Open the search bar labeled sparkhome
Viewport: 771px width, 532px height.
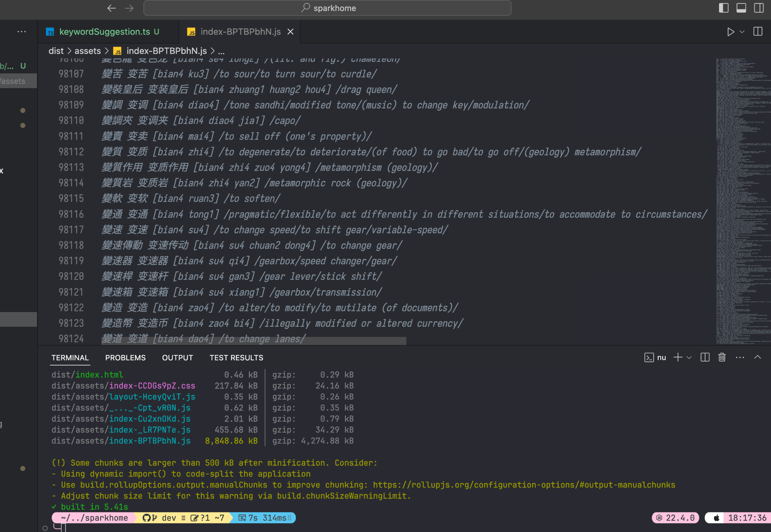coord(328,8)
